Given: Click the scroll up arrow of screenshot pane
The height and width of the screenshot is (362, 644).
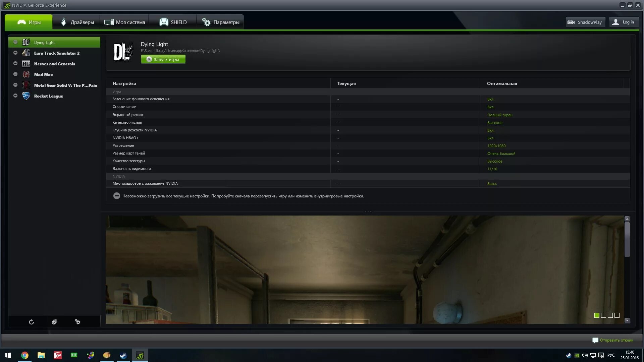Looking at the screenshot, I should tap(627, 219).
